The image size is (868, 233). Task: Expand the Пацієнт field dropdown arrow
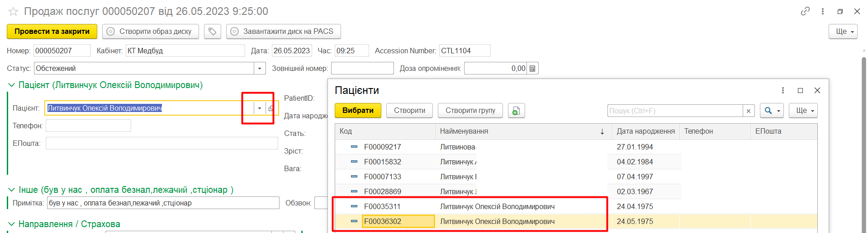click(259, 108)
